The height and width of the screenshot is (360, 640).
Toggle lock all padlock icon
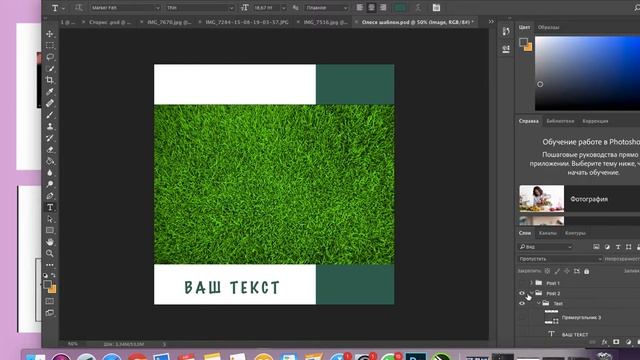coord(587,271)
